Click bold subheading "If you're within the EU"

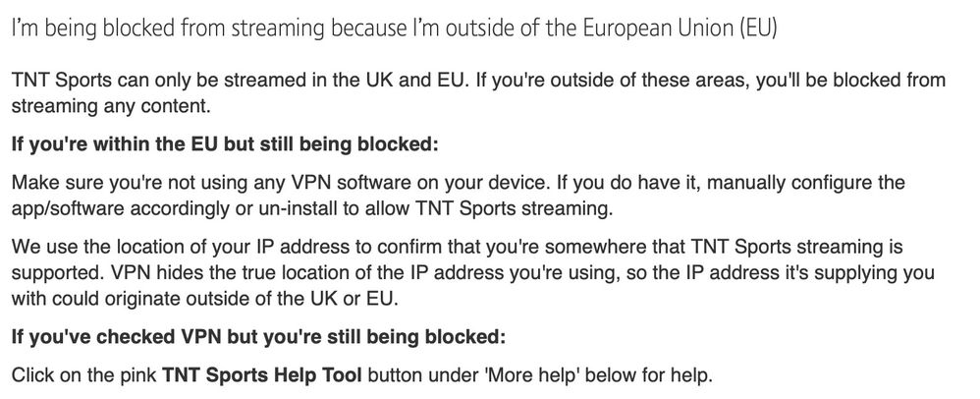click(x=224, y=145)
